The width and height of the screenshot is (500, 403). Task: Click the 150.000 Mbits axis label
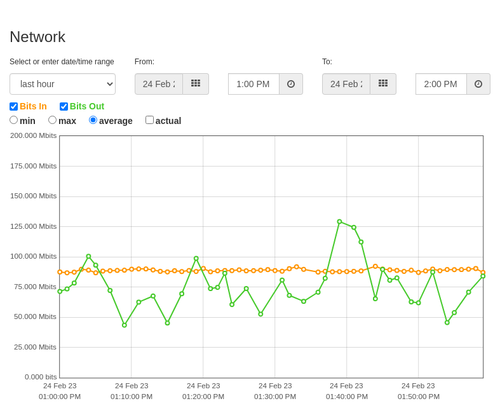click(x=33, y=196)
